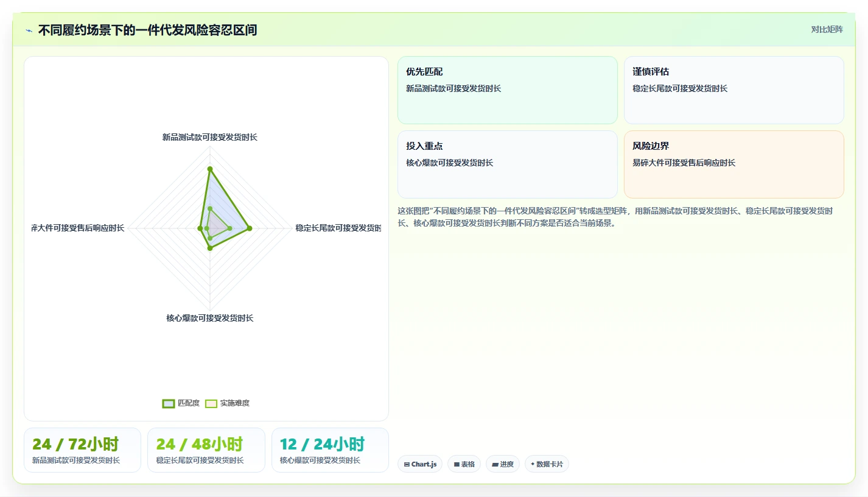Open the 谨慎评估 matrix card
The height and width of the screenshot is (497, 868).
tap(734, 90)
